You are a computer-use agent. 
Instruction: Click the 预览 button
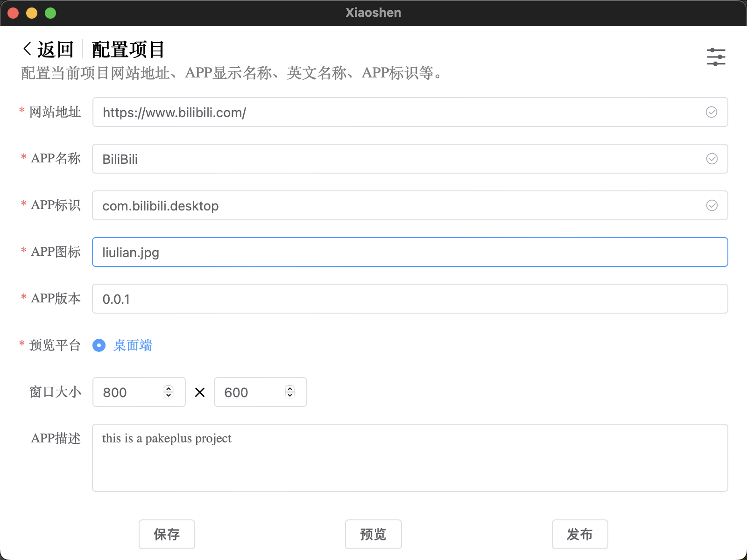373,534
